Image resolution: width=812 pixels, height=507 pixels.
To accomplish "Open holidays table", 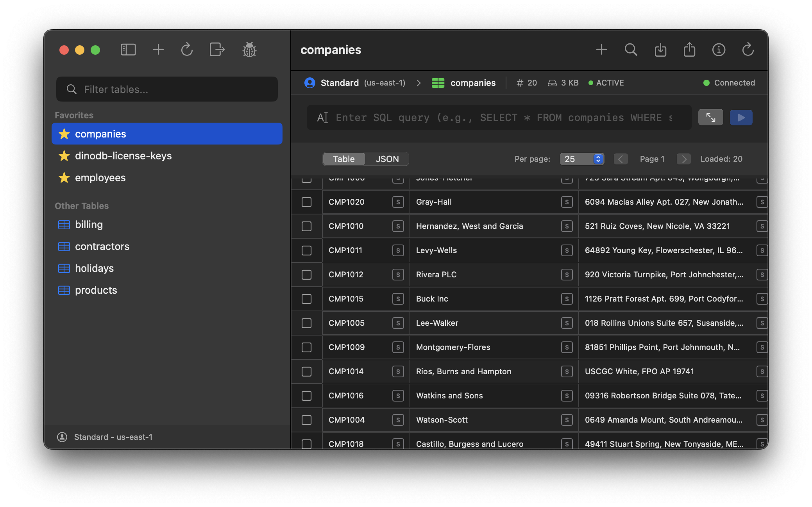I will click(167, 268).
